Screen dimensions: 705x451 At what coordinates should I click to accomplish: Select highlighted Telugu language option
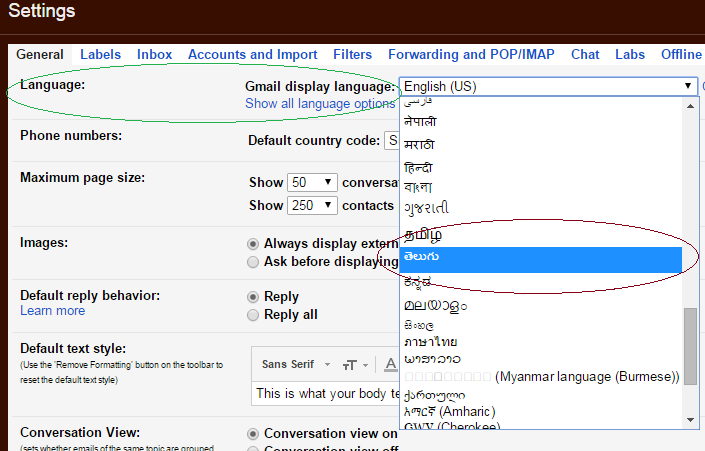pyautogui.click(x=540, y=259)
